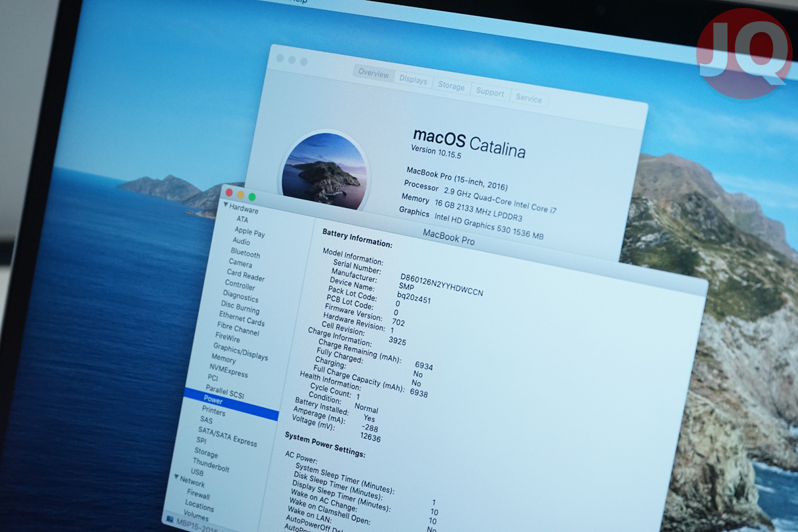Viewport: 798px width, 532px height.
Task: Select Diagnostics in the sidebar
Action: [241, 297]
